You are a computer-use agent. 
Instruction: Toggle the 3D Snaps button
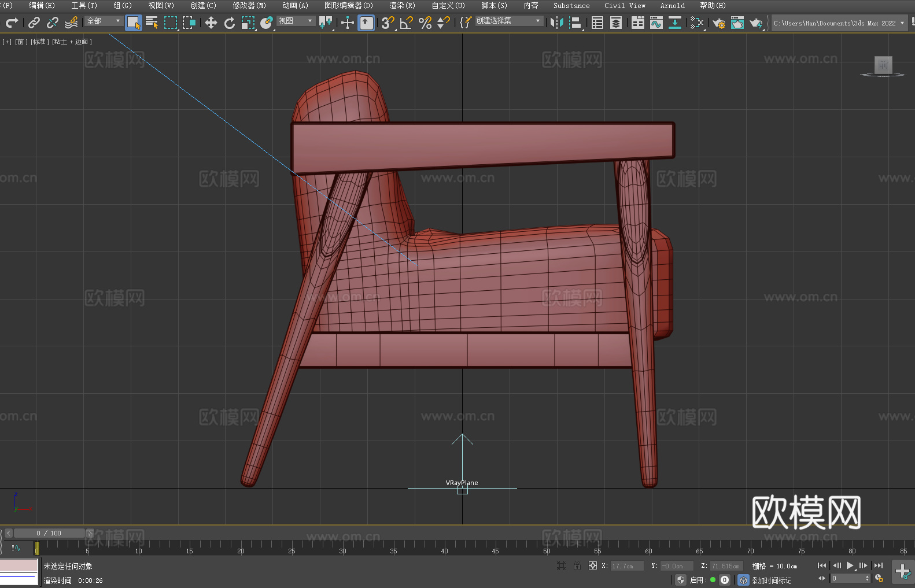(388, 23)
